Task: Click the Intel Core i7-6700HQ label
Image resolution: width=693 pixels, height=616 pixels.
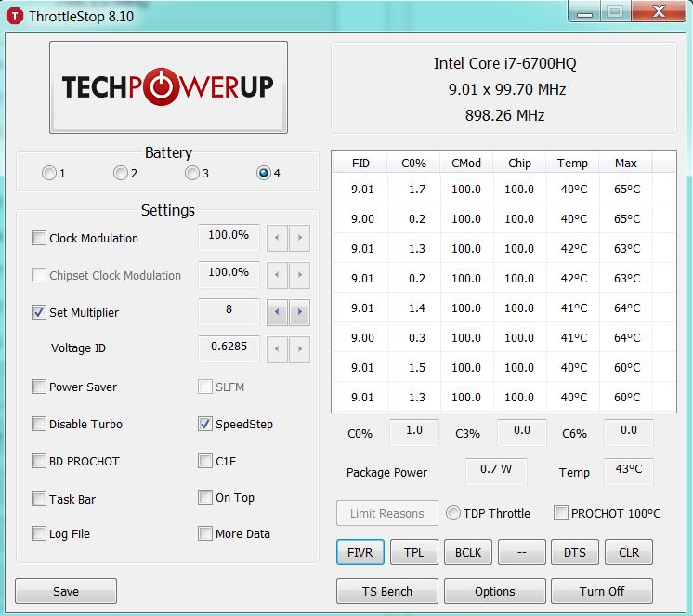Action: [x=504, y=63]
